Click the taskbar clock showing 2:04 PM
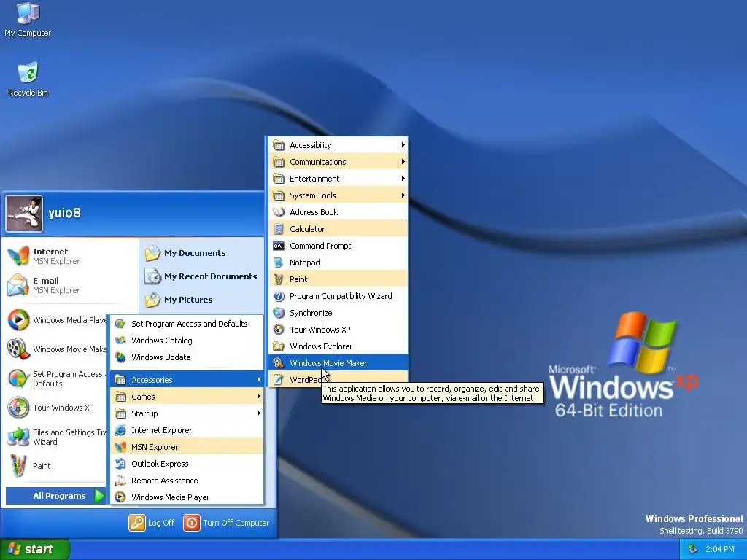This screenshot has width=747, height=560. tap(720, 549)
